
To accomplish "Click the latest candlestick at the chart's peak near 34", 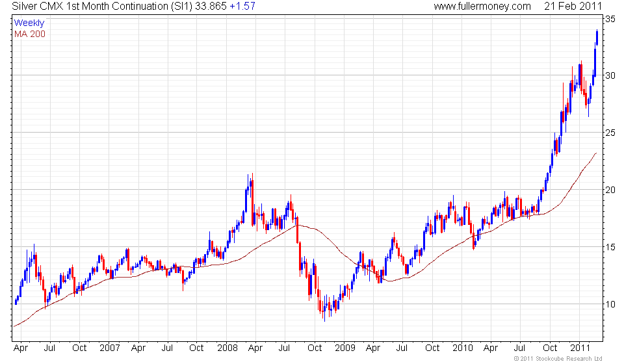I will (597, 38).
